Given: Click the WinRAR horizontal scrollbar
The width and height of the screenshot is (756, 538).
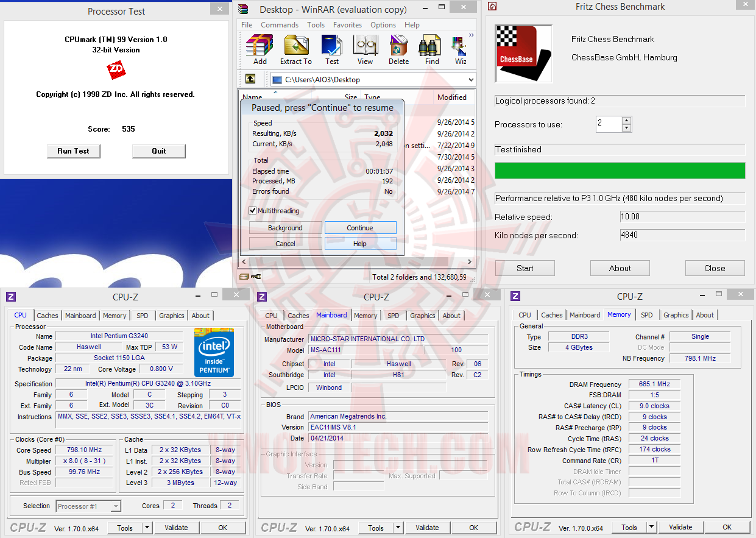Looking at the screenshot, I should [358, 261].
